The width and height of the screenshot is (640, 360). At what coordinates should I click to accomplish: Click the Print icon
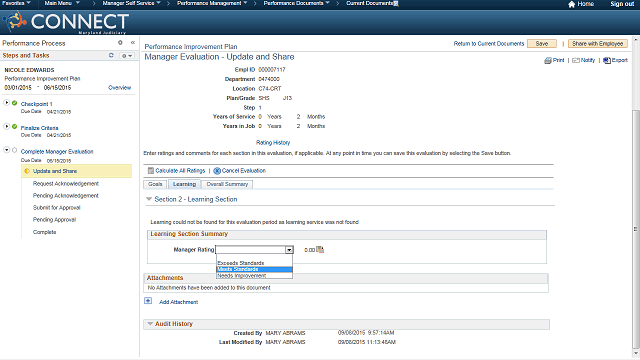click(x=547, y=60)
